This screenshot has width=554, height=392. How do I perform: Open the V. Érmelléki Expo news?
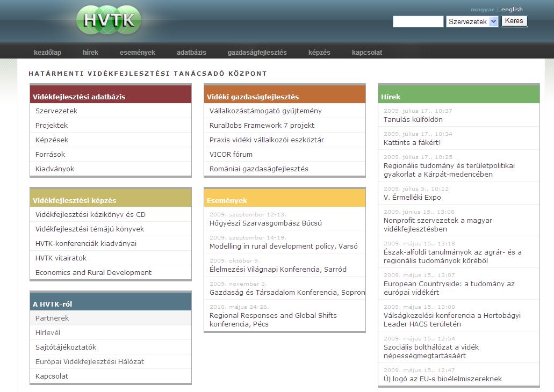[x=412, y=198]
